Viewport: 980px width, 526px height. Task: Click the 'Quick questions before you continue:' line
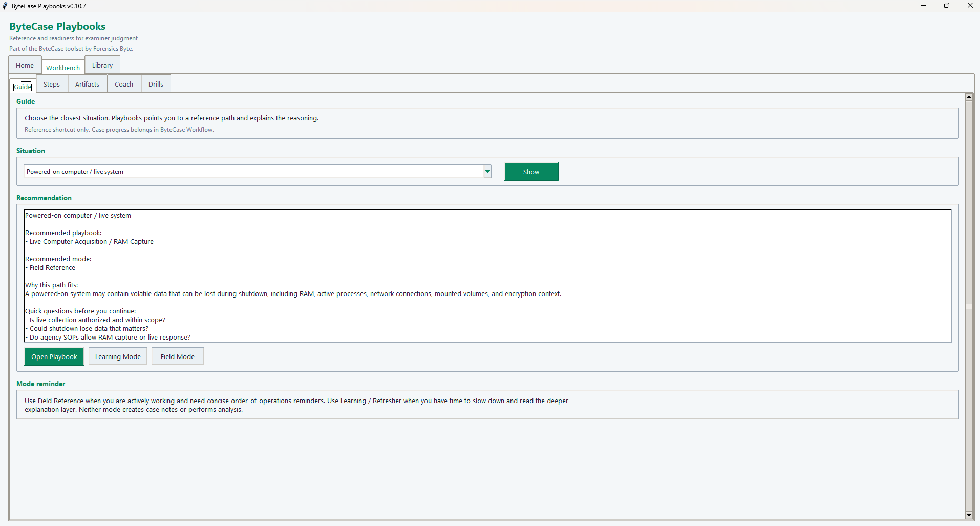tap(80, 311)
